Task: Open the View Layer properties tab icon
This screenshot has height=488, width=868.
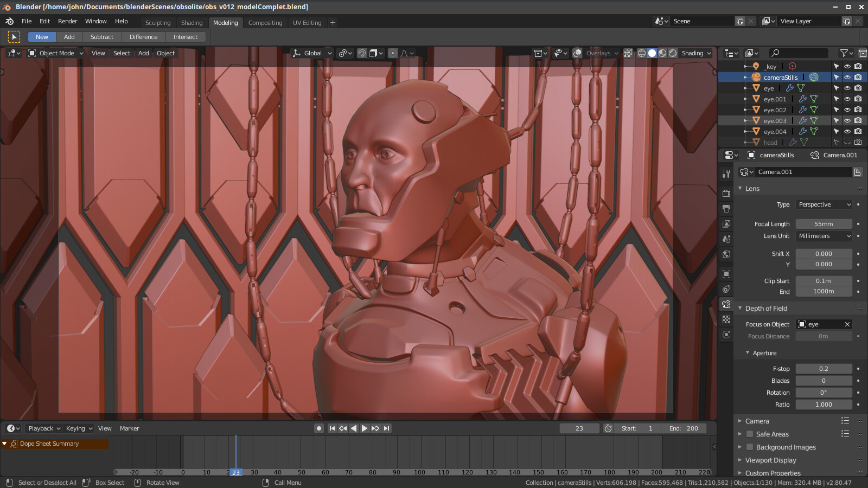Action: tap(726, 223)
